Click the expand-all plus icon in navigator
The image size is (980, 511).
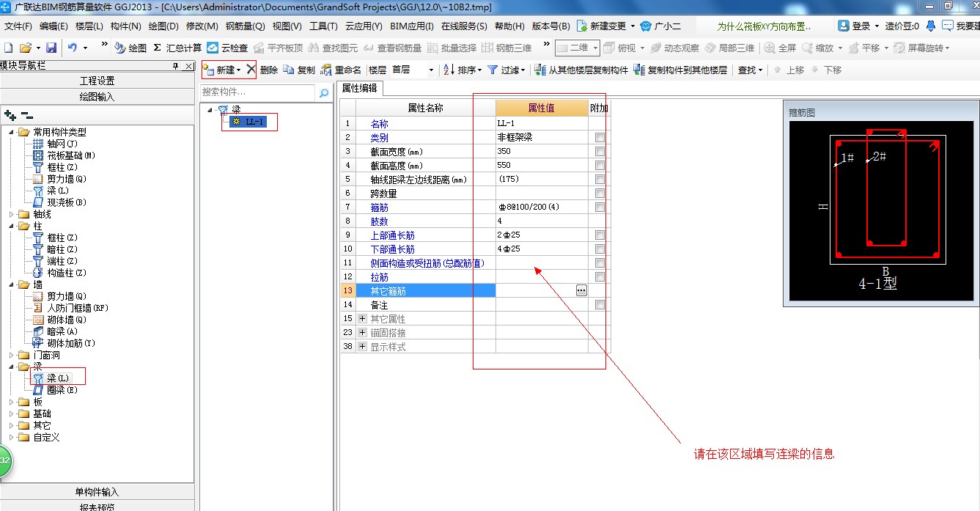(10, 115)
